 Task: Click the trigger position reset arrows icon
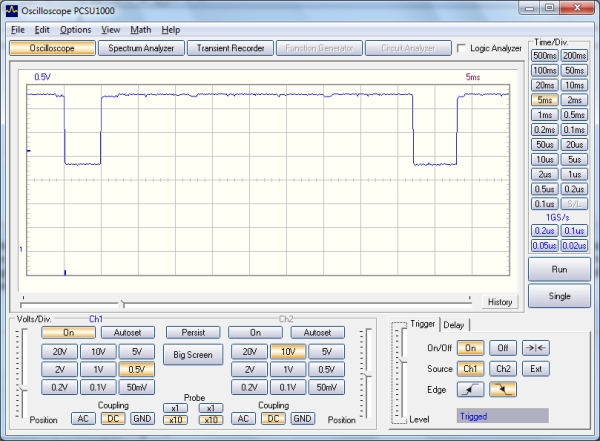click(x=537, y=347)
